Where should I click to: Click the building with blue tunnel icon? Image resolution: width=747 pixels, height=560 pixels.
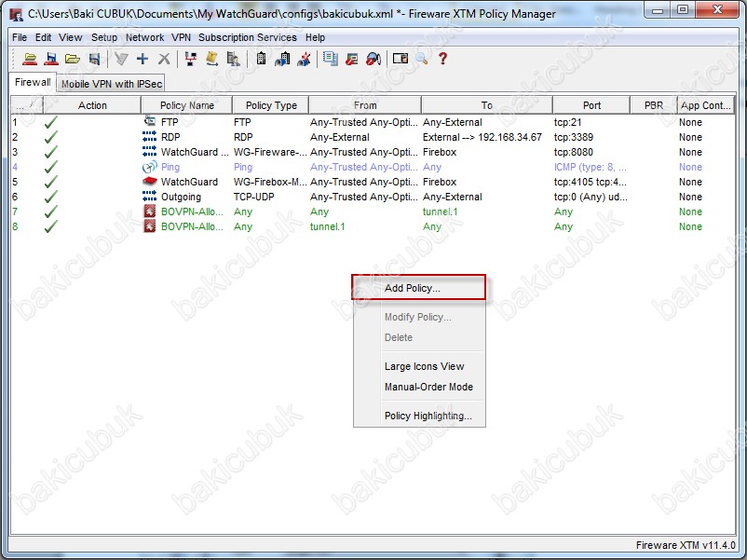[x=282, y=59]
